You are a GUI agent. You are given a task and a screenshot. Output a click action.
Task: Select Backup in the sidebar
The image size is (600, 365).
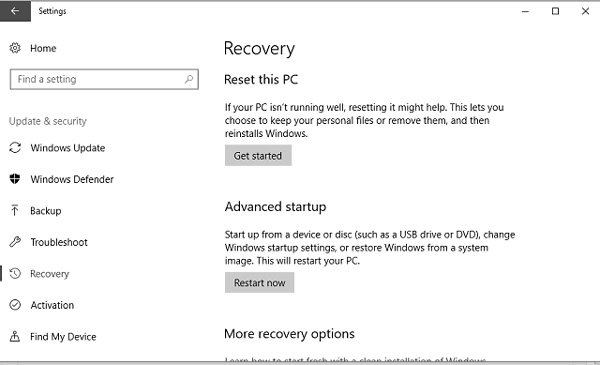46,211
